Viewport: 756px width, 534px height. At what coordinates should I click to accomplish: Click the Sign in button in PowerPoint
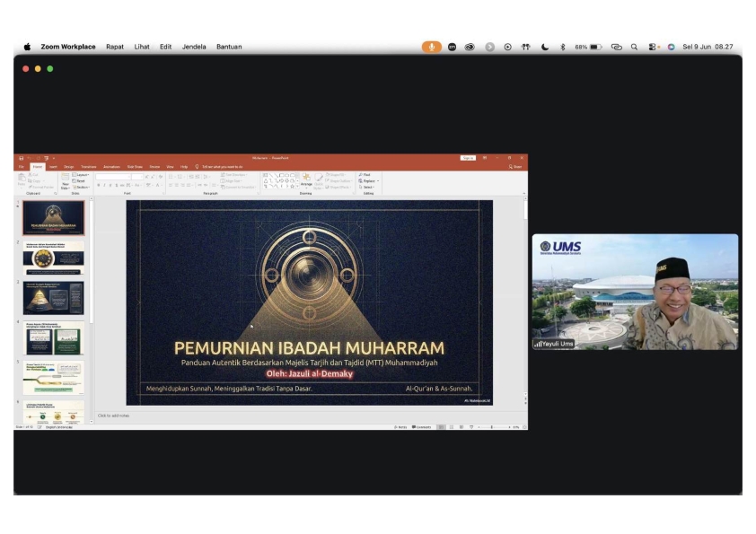pos(468,158)
